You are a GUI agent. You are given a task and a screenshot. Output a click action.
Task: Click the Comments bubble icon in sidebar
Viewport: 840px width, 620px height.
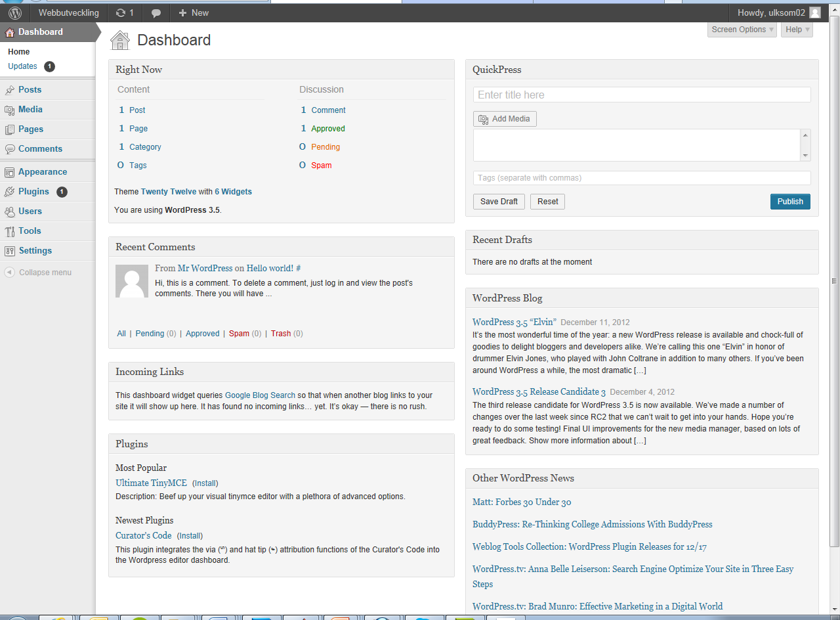10,149
